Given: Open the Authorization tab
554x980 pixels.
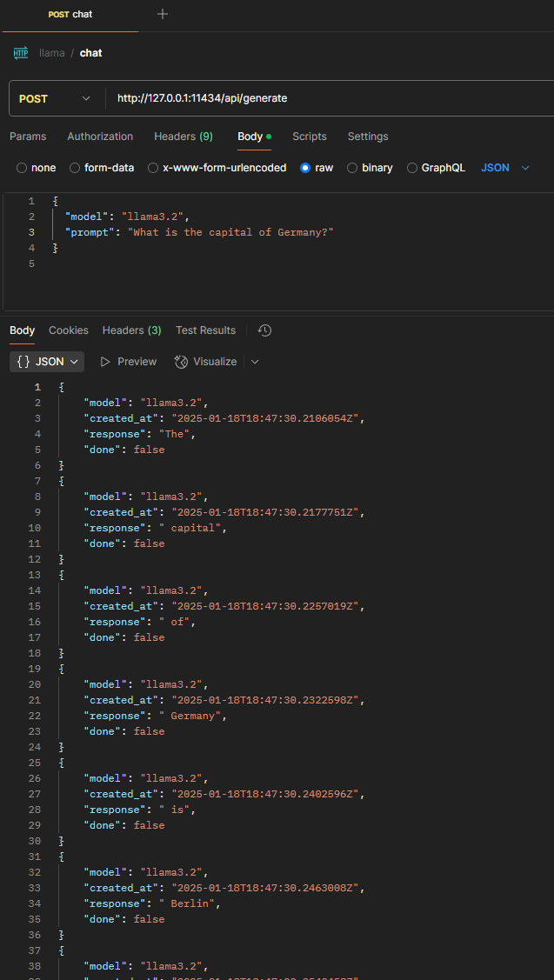Looking at the screenshot, I should click(100, 137).
